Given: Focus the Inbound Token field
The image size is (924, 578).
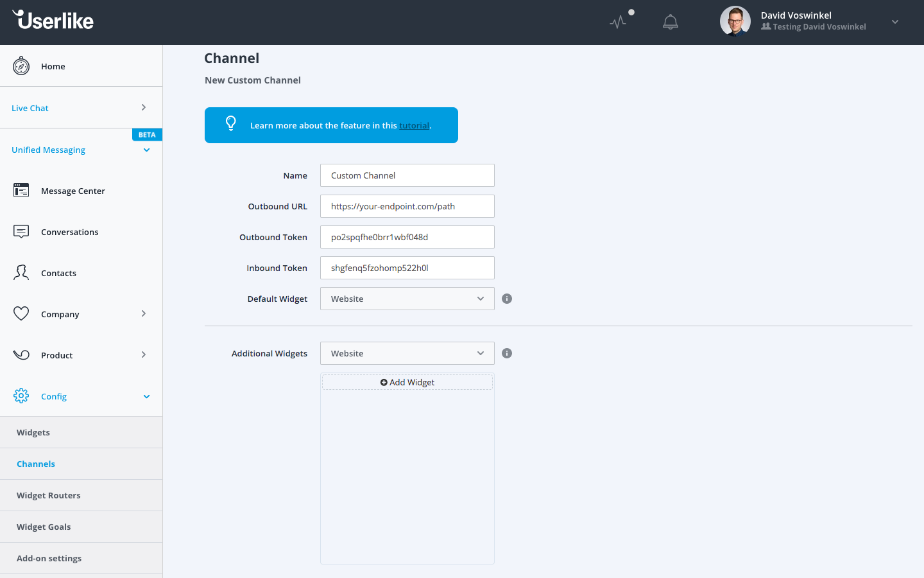Looking at the screenshot, I should pyautogui.click(x=407, y=268).
